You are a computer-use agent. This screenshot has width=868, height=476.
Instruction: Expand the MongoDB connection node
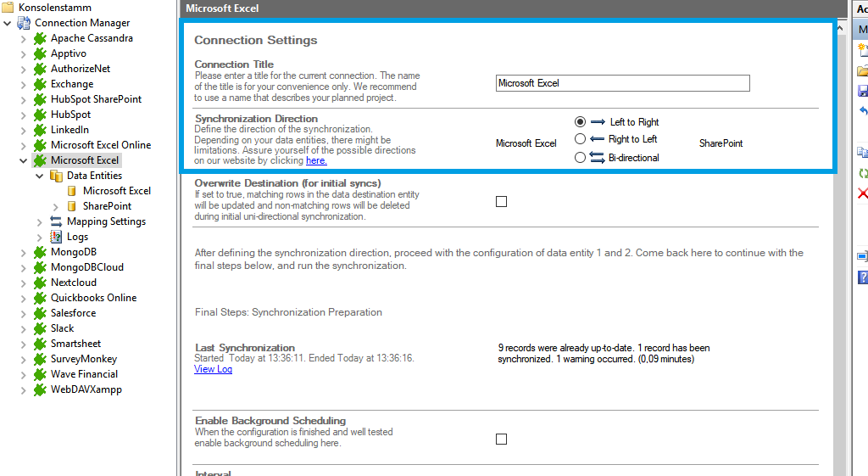23,252
